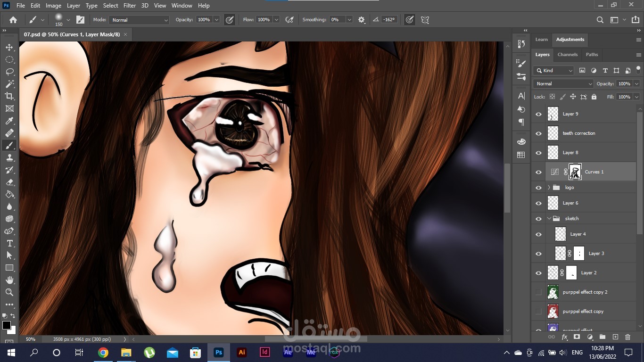This screenshot has width=644, height=362.
Task: Select the Hand tool
Action: click(9, 280)
